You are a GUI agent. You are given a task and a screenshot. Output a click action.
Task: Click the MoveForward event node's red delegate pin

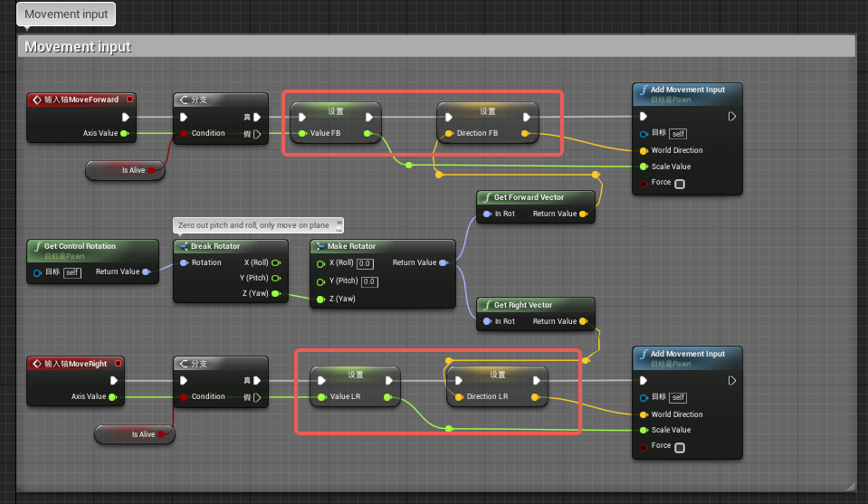click(129, 100)
